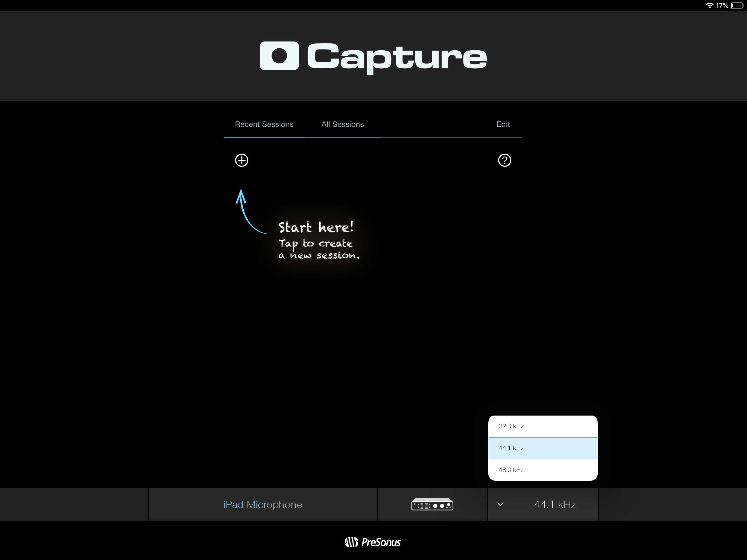
Task: Tap the PreSonus logo at the bottom
Action: pos(373,542)
